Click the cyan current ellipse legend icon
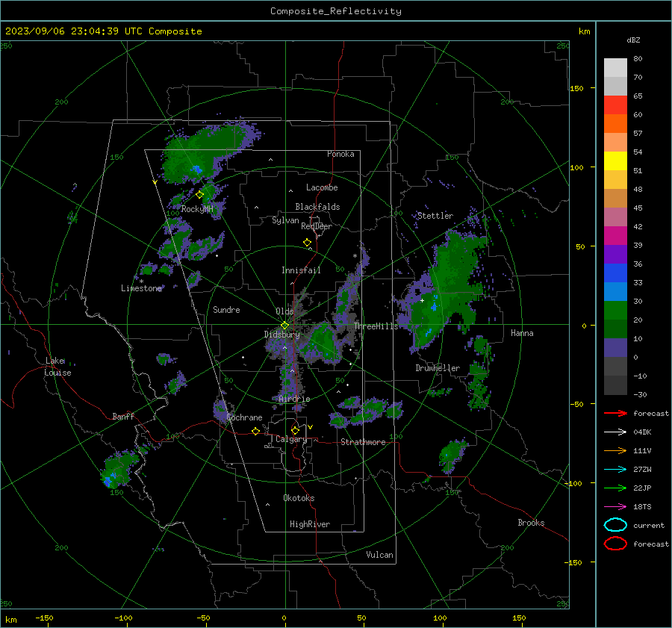The height and width of the screenshot is (628, 672). [x=615, y=525]
